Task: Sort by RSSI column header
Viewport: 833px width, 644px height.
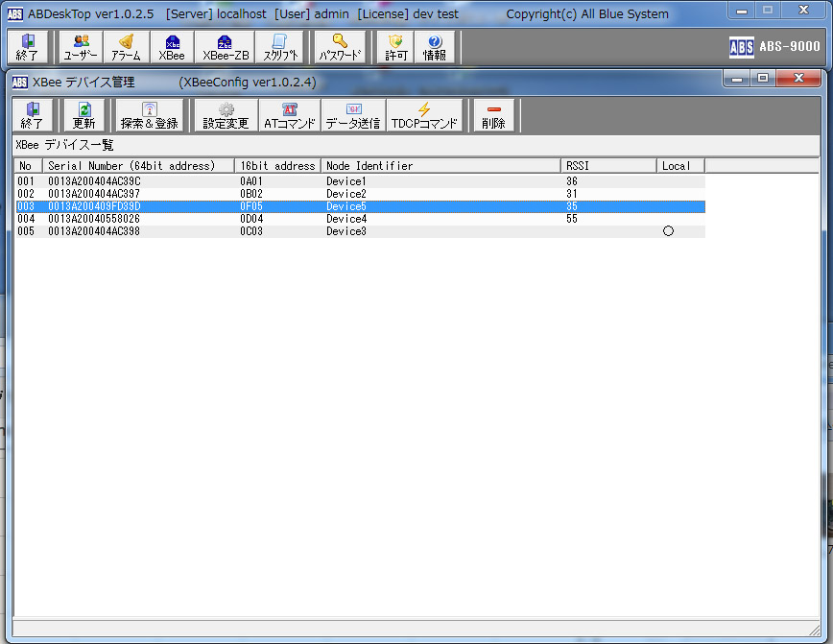Action: click(608, 166)
